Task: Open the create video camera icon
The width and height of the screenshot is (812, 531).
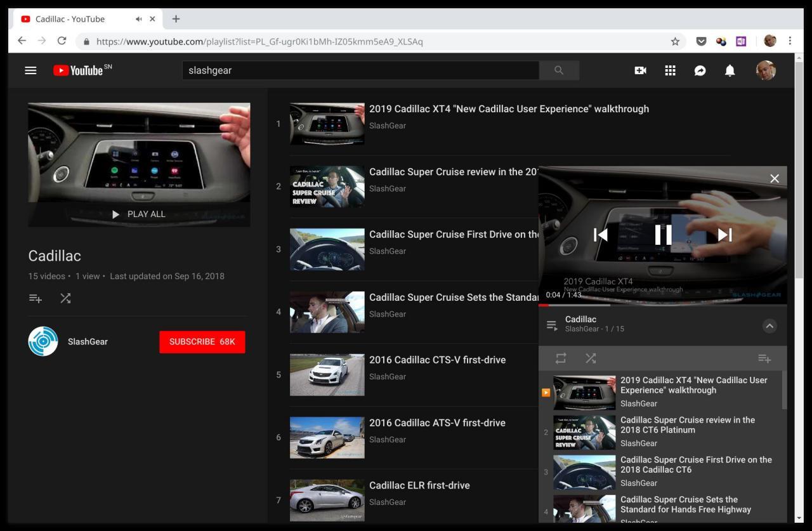Action: point(640,70)
